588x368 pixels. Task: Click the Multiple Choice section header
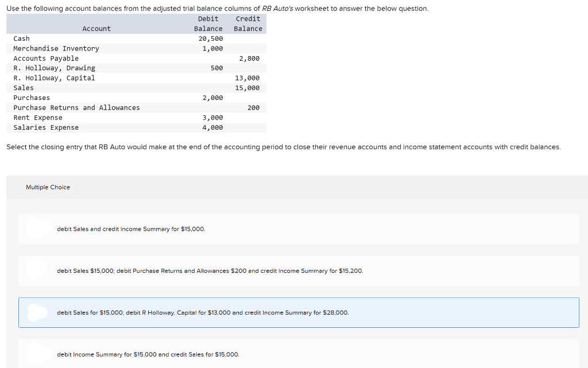[x=48, y=187]
